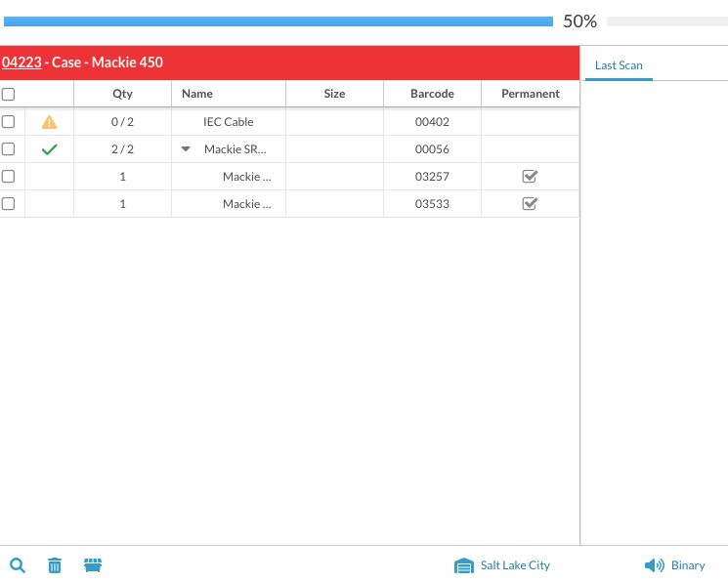
Task: Click the Binary sound setting link
Action: pos(688,565)
